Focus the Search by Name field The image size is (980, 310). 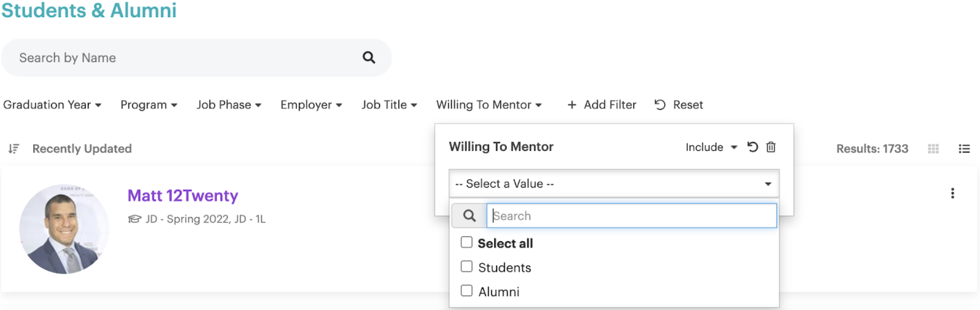pyautogui.click(x=182, y=58)
